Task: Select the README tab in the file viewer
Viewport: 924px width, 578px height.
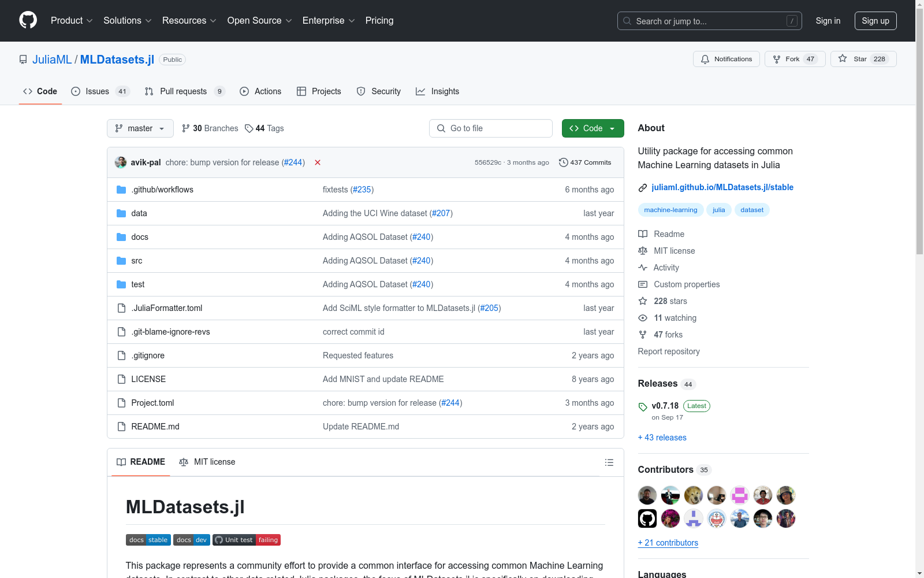Action: [x=141, y=462]
